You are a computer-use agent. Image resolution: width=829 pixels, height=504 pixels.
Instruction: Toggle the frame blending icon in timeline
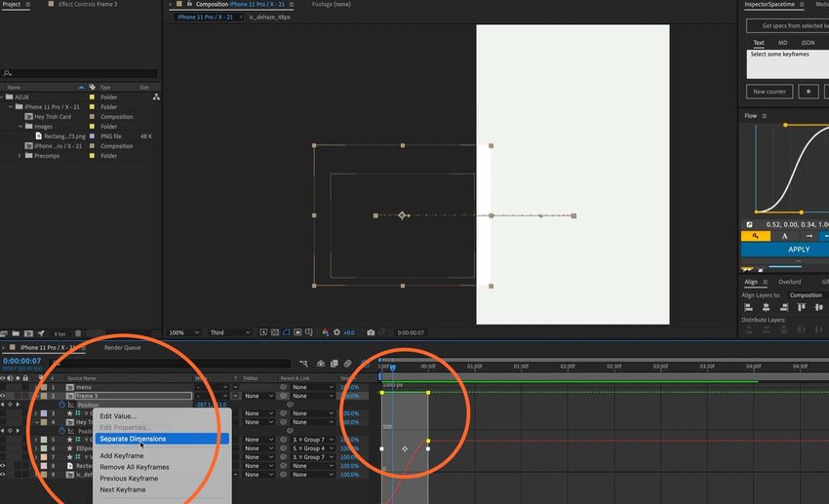point(335,364)
